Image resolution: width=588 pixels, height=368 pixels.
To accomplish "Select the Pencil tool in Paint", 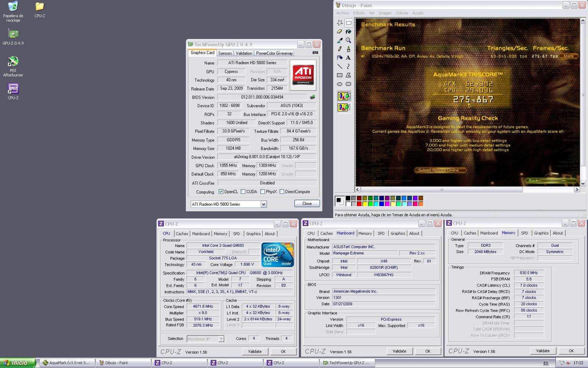I will pyautogui.click(x=340, y=49).
